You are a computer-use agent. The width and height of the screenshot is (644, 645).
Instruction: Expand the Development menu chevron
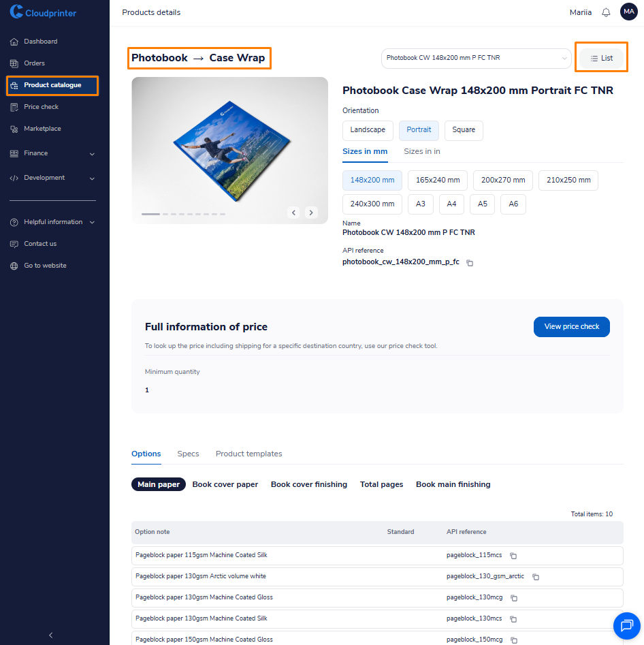92,178
